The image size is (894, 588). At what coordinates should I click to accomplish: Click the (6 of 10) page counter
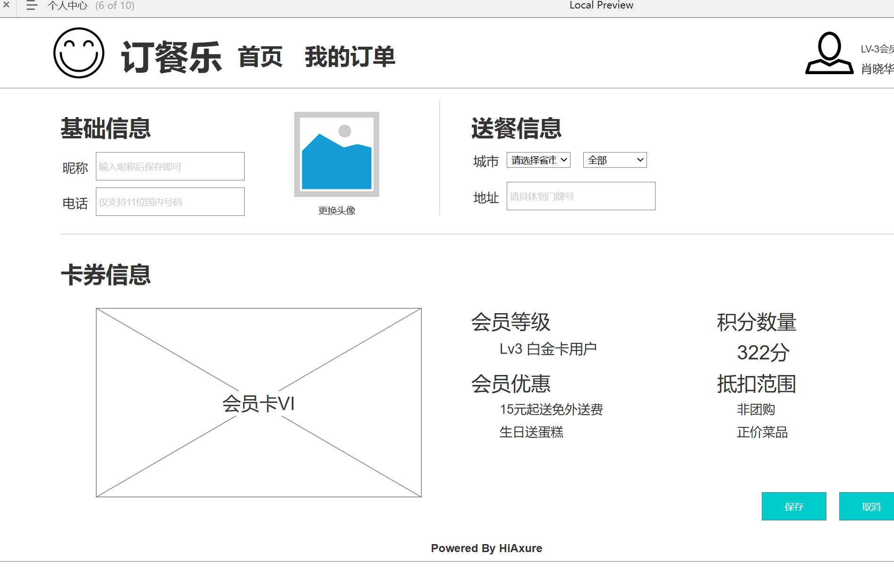coord(115,6)
